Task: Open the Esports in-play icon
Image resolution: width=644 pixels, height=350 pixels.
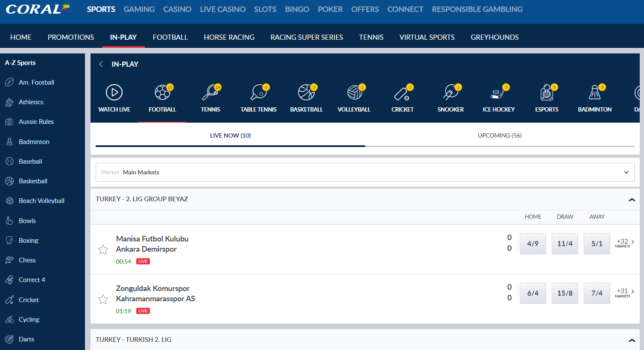Action: 547,92
